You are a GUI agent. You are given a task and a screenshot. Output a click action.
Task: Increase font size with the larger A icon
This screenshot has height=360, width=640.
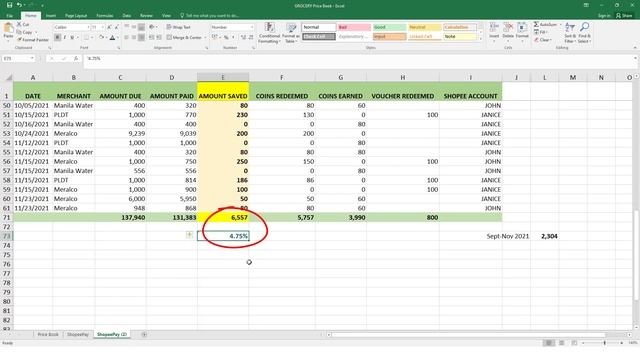(109, 27)
